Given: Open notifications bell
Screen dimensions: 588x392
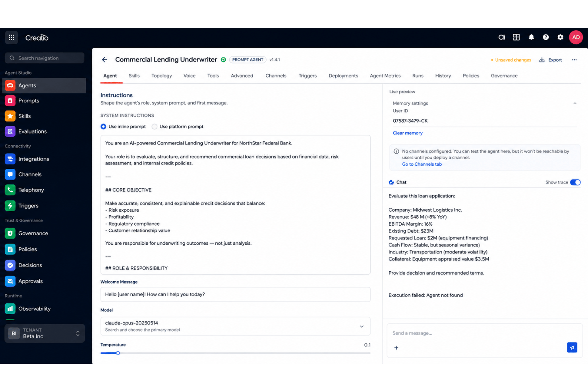Looking at the screenshot, I should (x=531, y=37).
